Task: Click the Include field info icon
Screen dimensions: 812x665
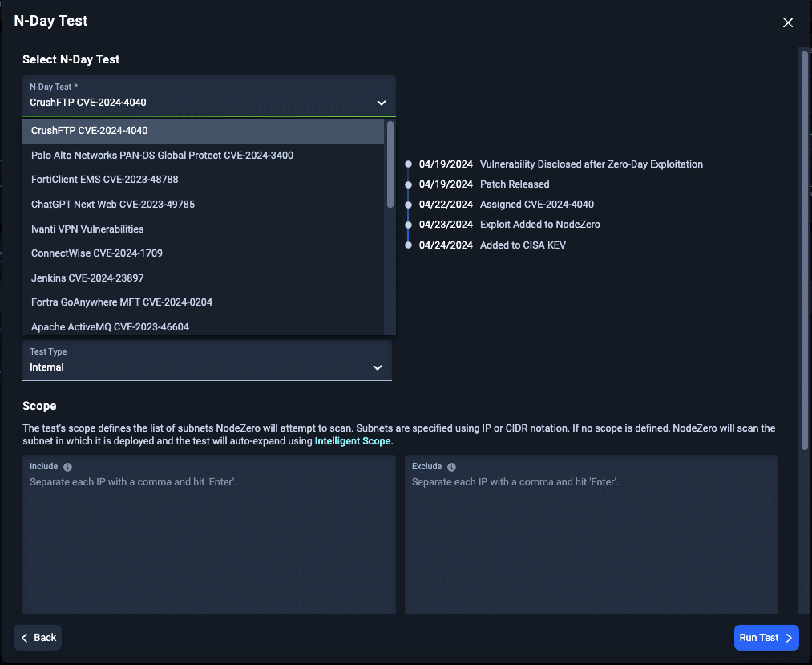Action: pos(67,467)
